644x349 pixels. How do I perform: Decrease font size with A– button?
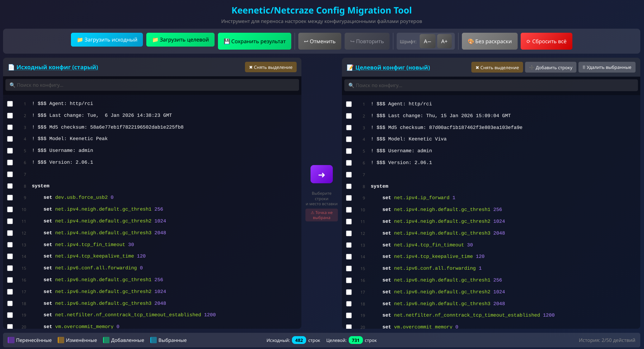(x=427, y=41)
